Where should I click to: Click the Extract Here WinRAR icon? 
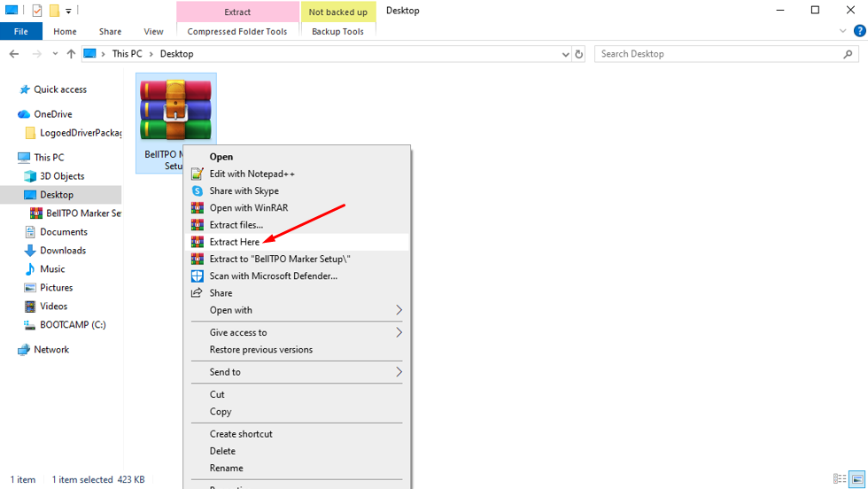(198, 242)
